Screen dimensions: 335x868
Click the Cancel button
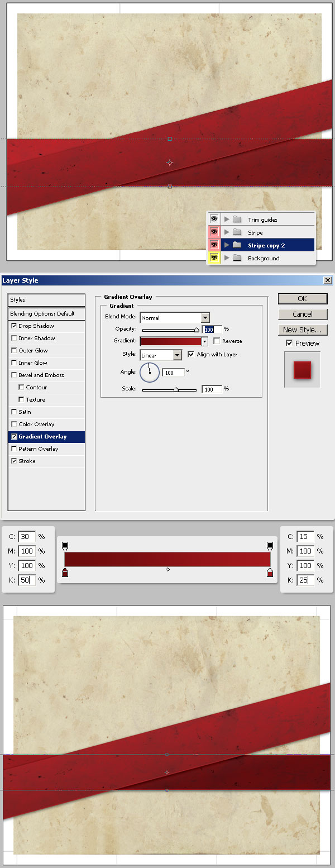(302, 314)
